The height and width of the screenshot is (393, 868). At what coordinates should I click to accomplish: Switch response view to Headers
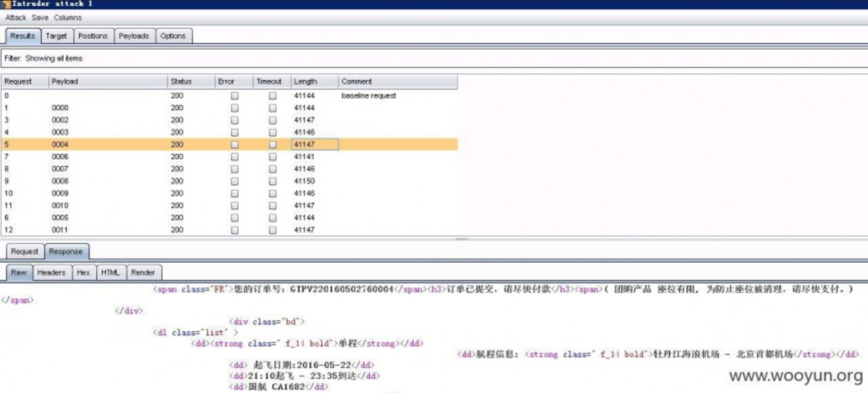point(52,273)
